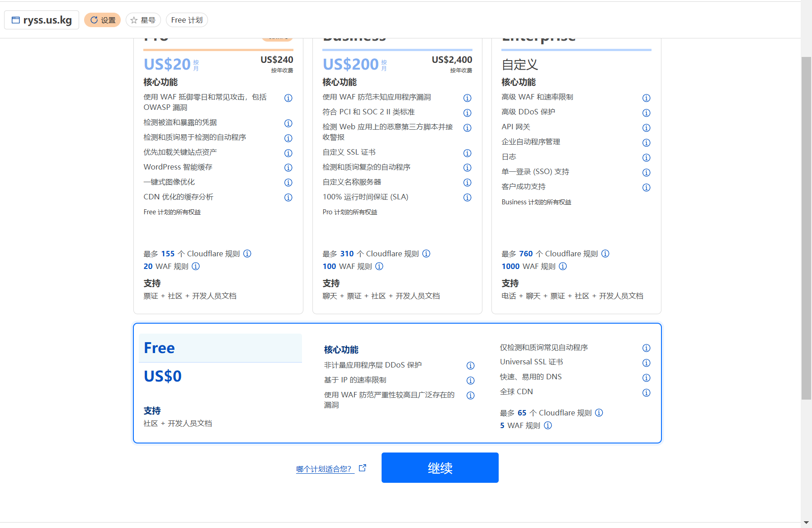Click the Free 计划 chip in the top bar
This screenshot has height=528, width=812.
tap(186, 19)
